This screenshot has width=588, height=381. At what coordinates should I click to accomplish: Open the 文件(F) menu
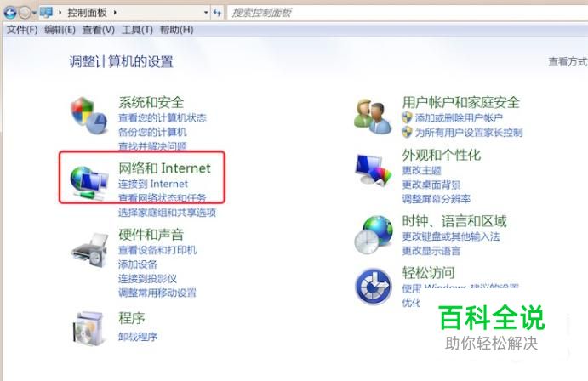[22, 30]
